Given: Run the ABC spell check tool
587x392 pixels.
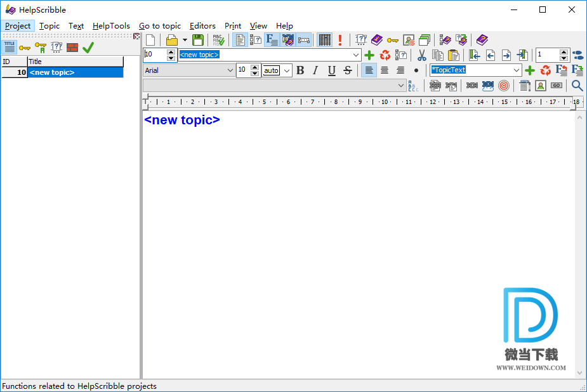Looking at the screenshot, I should [219, 40].
